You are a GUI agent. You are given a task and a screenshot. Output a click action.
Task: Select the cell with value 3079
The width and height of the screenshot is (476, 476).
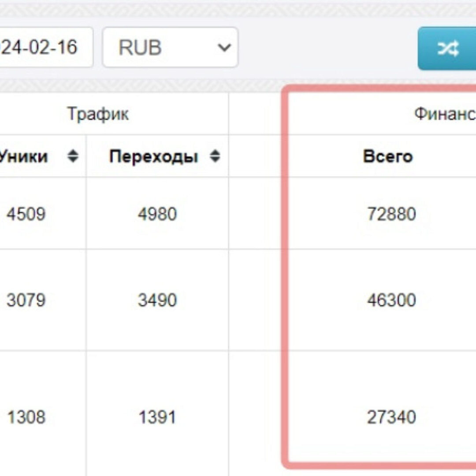point(26,300)
